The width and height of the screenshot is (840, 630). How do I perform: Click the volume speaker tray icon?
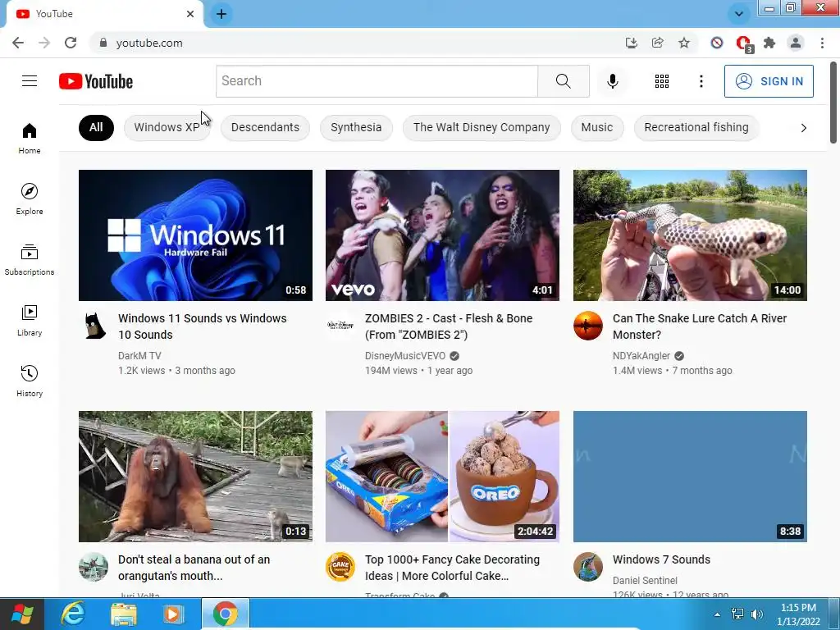(757, 614)
